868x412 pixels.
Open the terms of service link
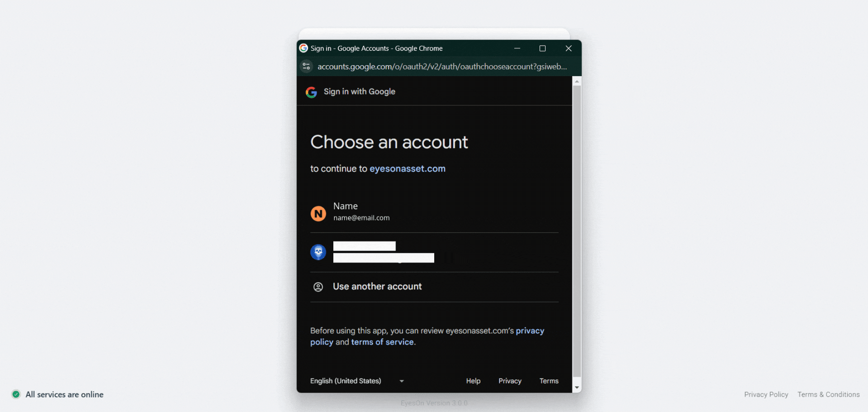point(382,342)
